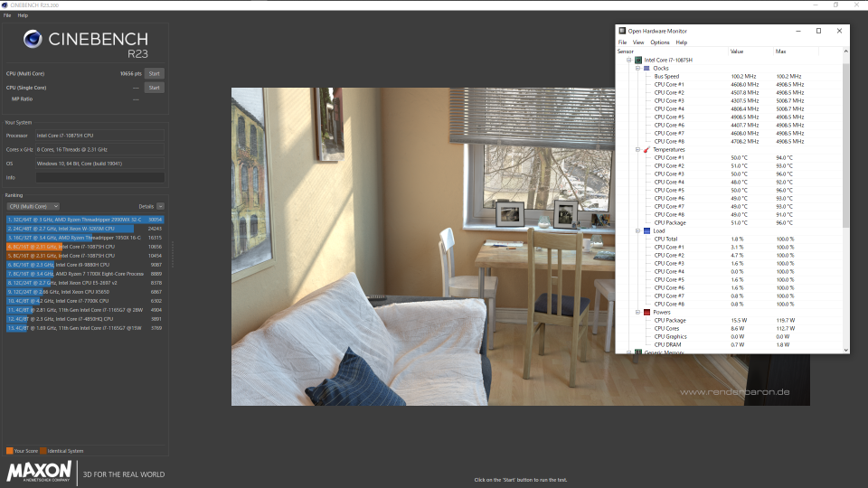
Task: Select ranking row 2 Intel Xeon W-3265M
Action: tap(85, 229)
